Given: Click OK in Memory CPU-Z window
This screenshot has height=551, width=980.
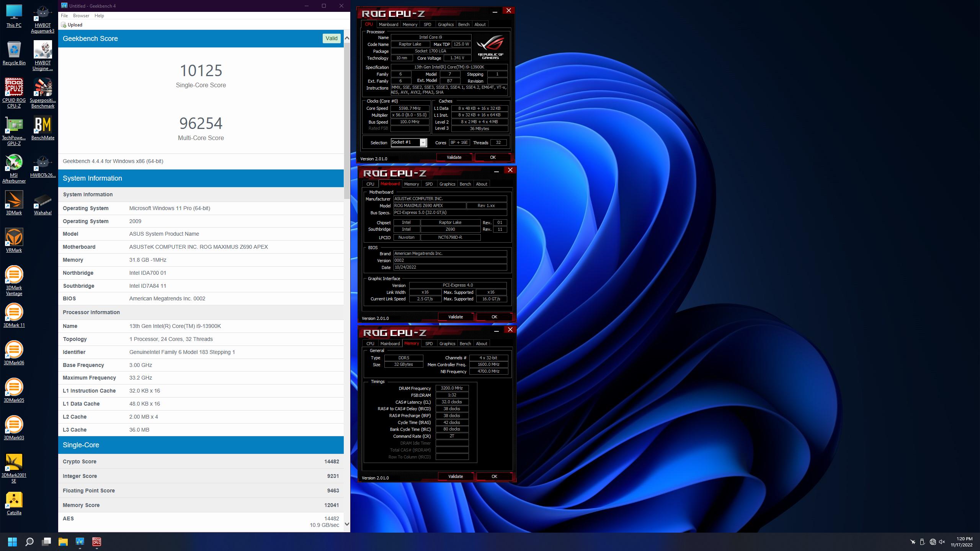Looking at the screenshot, I should 494,476.
